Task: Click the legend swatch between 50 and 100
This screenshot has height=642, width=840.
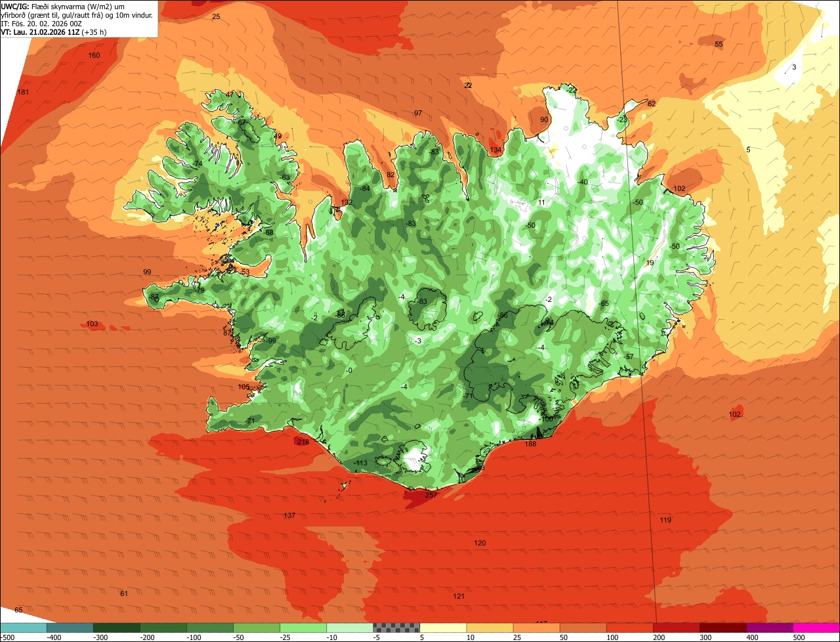Action: (x=583, y=628)
